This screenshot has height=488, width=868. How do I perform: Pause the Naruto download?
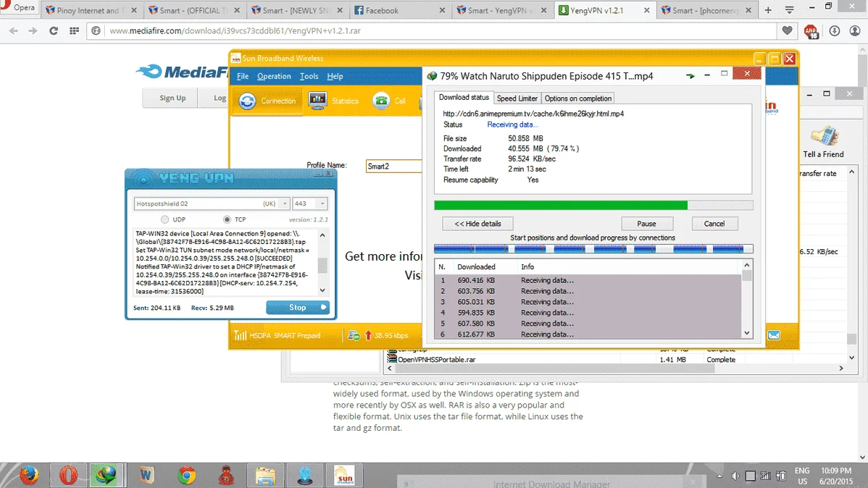click(646, 224)
